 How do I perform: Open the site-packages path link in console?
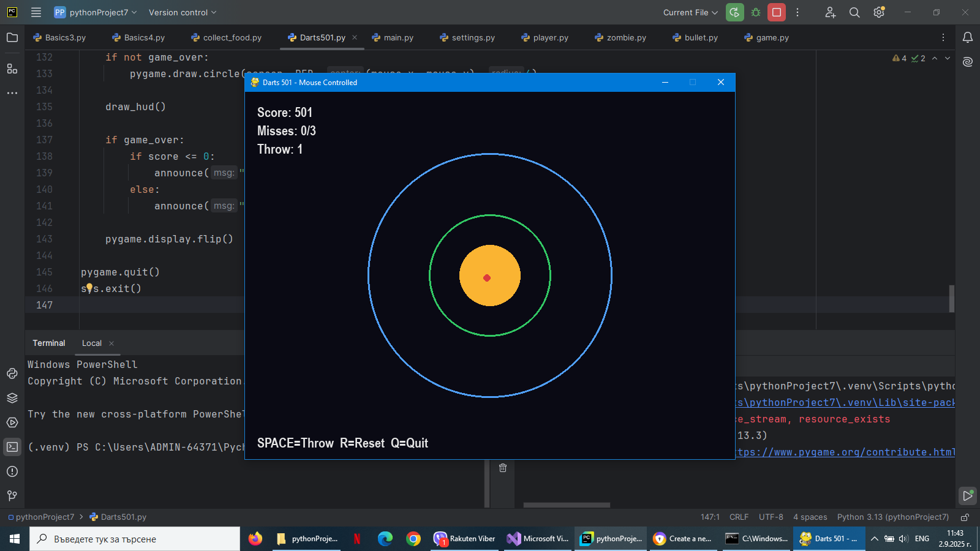coord(846,402)
